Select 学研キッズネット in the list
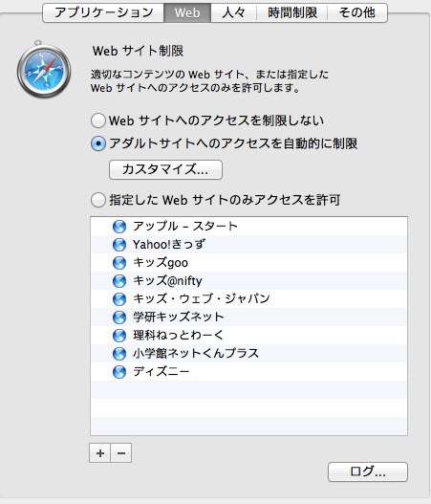 click(x=248, y=318)
